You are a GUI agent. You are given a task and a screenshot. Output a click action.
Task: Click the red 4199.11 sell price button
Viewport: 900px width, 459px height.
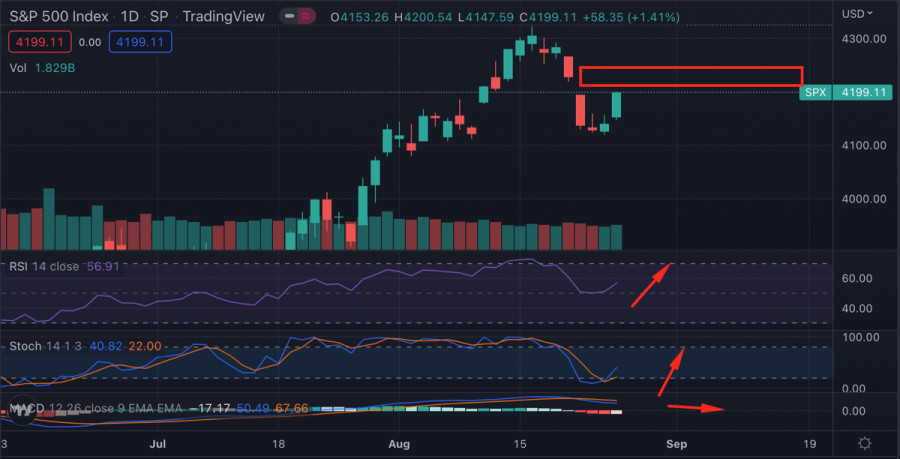[x=40, y=42]
